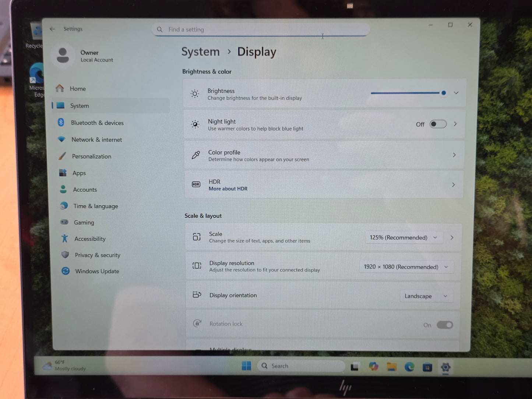Turn off Rotation lock
The width and height of the screenshot is (532, 399).
pos(444,325)
